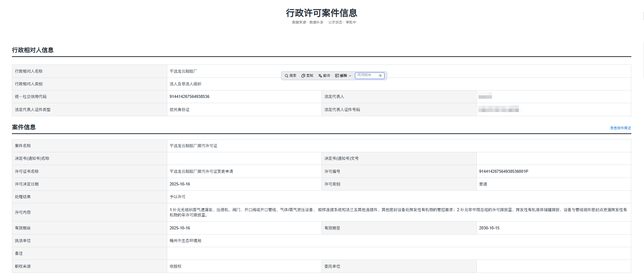
Task: Click the 许可决定日期 value 2025-10-16
Action: (x=180, y=184)
